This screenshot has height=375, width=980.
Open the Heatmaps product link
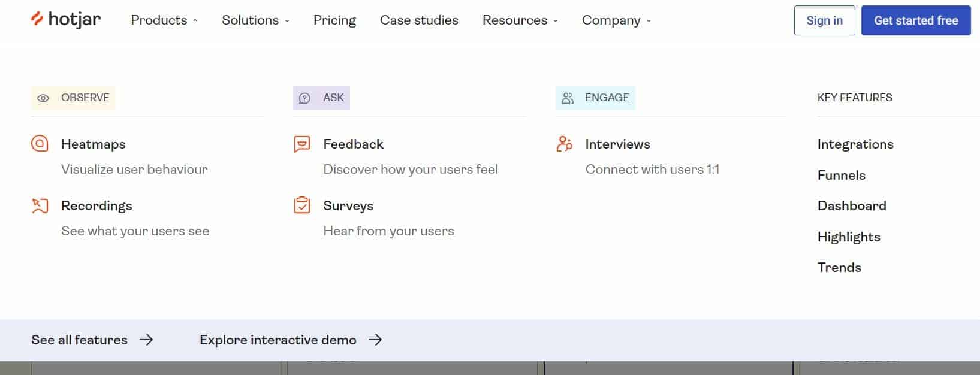[94, 144]
